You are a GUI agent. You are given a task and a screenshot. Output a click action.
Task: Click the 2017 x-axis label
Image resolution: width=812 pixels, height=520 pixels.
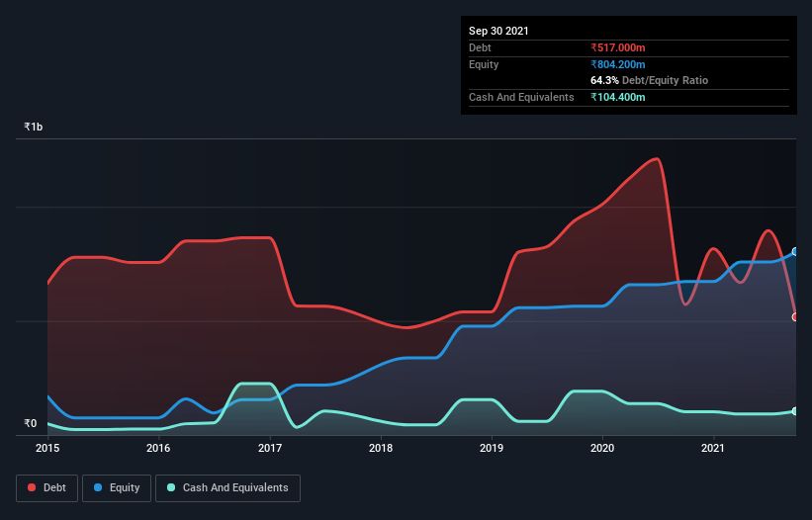(270, 448)
